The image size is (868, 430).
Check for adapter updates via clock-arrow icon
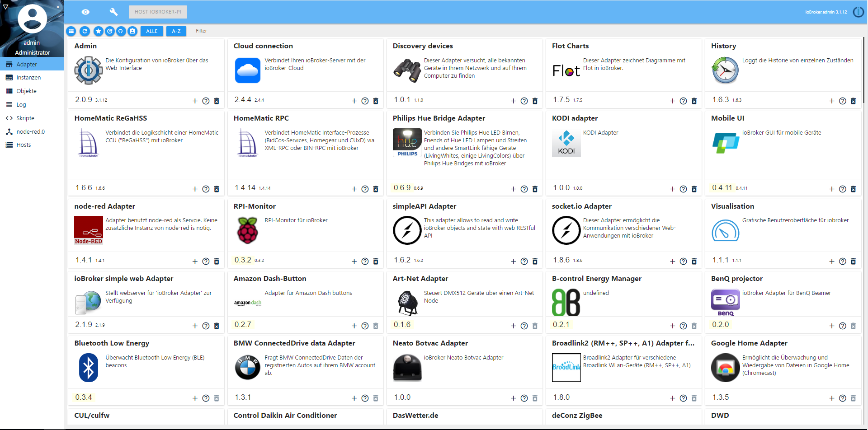(110, 31)
